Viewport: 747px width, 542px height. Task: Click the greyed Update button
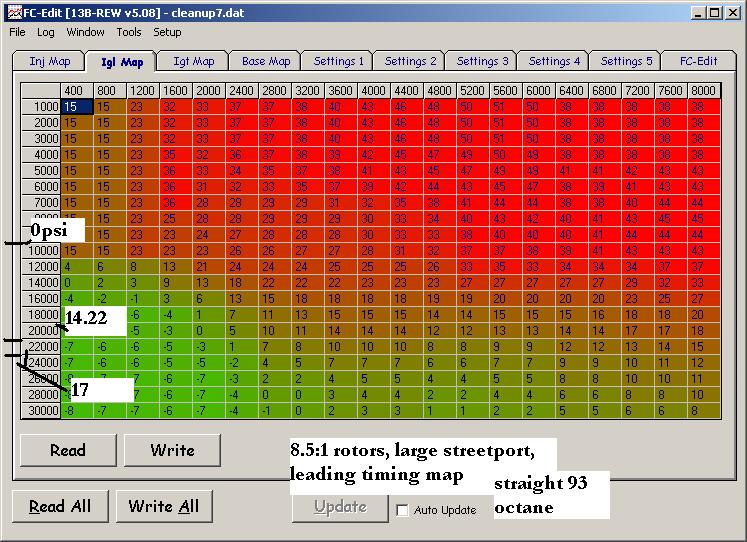340,507
